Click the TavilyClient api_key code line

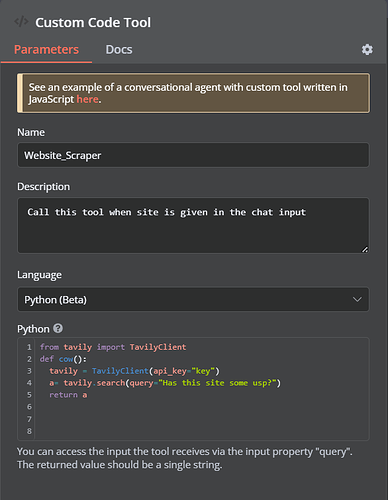pyautogui.click(x=134, y=371)
